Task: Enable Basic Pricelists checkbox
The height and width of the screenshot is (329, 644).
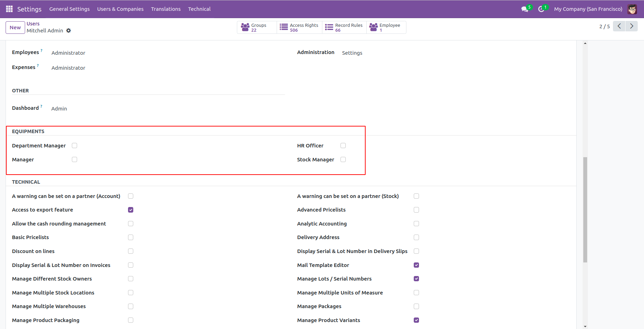Action: tap(130, 237)
